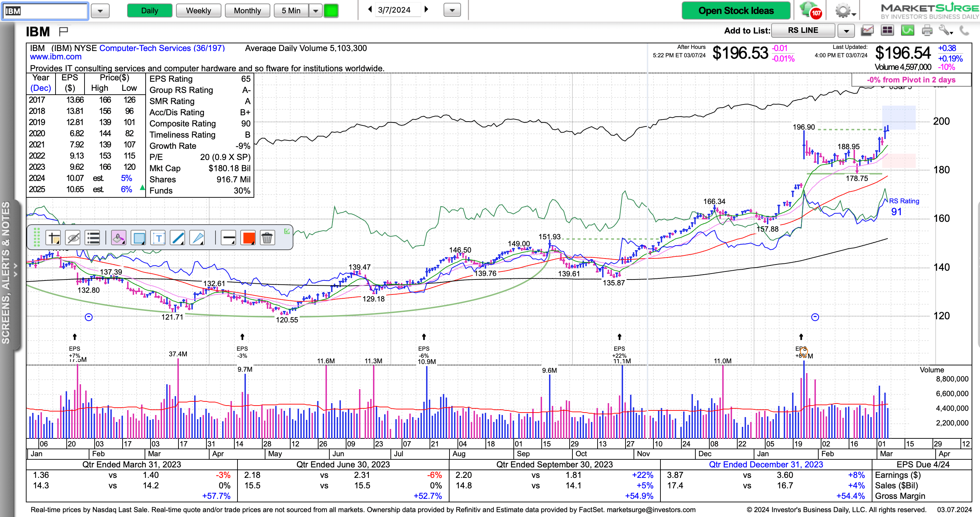The image size is (980, 517).
Task: Click the IBM ticker symbol input field
Action: pyautogui.click(x=45, y=10)
